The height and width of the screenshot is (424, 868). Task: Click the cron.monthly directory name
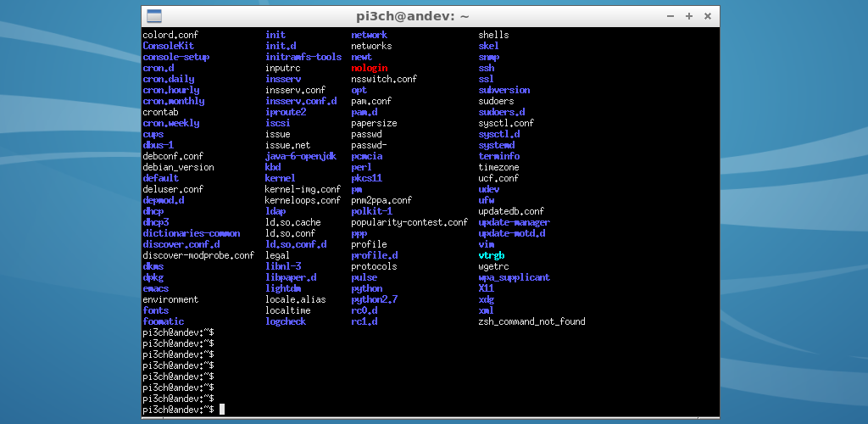(174, 101)
